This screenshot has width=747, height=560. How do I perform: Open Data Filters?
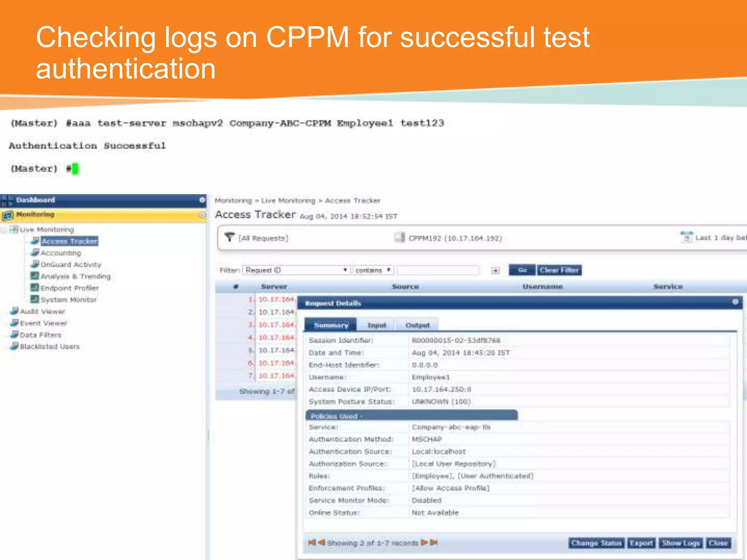[x=41, y=335]
